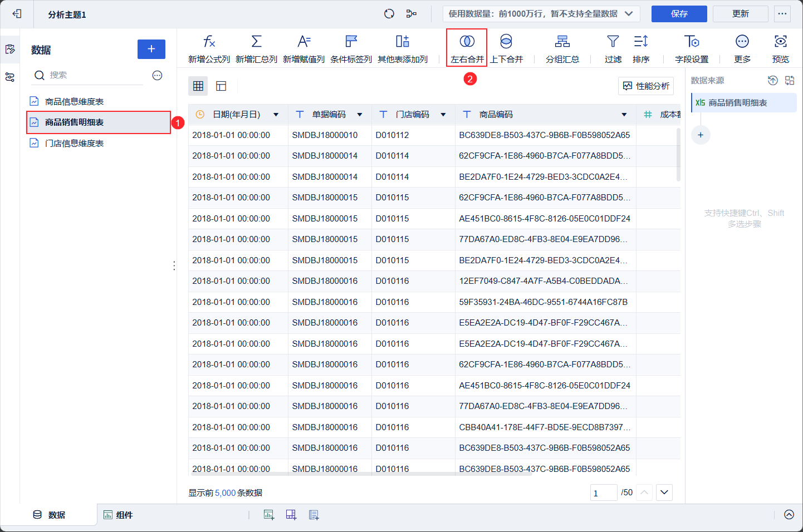The height and width of the screenshot is (532, 803).
Task: Select the filter settings icon in the left sidebar
Action: click(10, 77)
